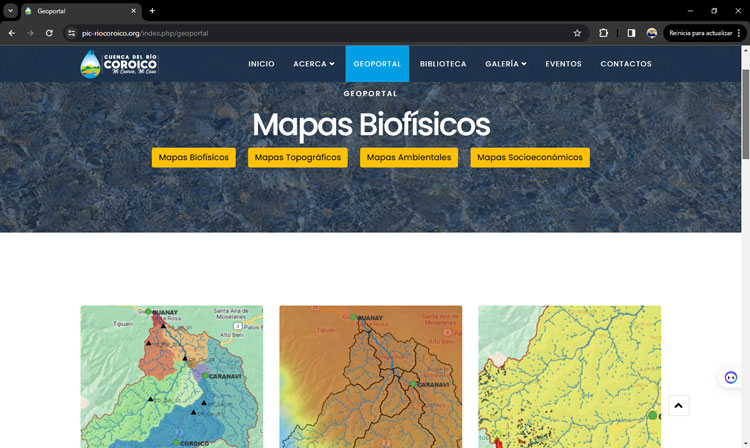Bookmark this page with the star icon
Screen dimensions: 750x448
[577, 33]
